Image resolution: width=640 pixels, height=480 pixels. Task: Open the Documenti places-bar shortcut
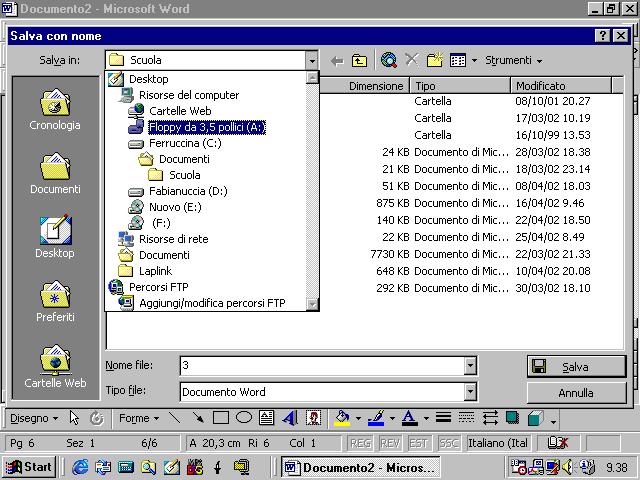[x=55, y=173]
